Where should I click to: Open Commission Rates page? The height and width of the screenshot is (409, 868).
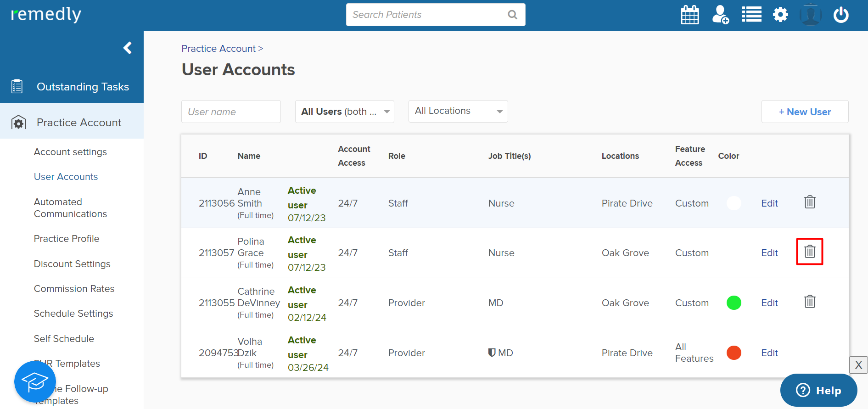[74, 289]
